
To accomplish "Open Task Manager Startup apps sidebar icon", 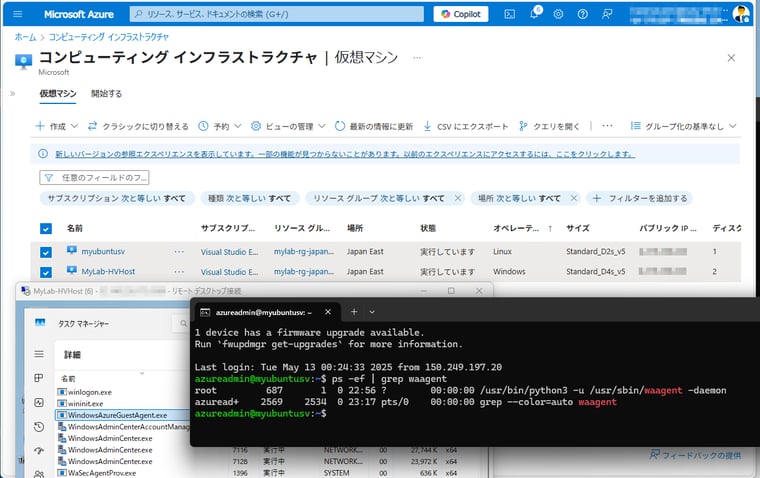I will [39, 451].
